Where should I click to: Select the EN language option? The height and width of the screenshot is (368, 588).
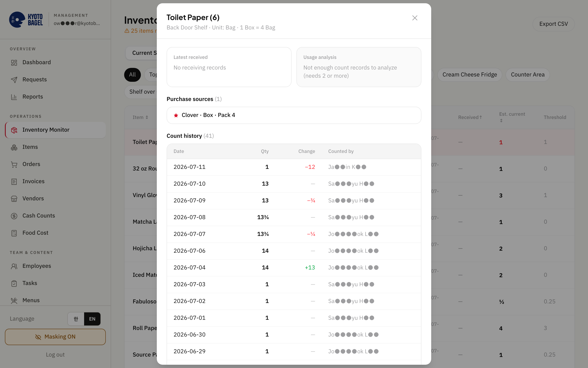[x=92, y=319]
